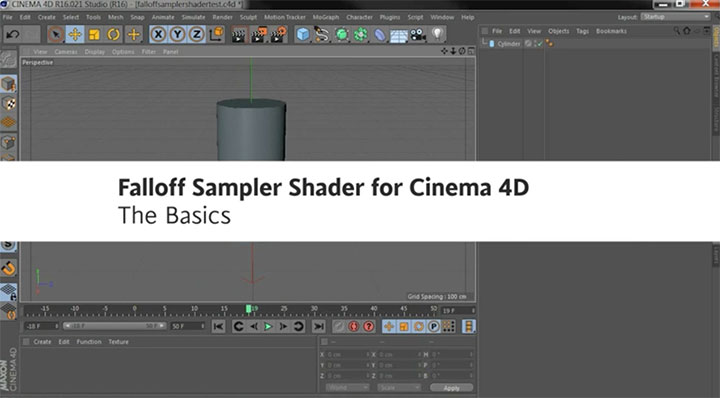Add a camera object

pos(418,34)
